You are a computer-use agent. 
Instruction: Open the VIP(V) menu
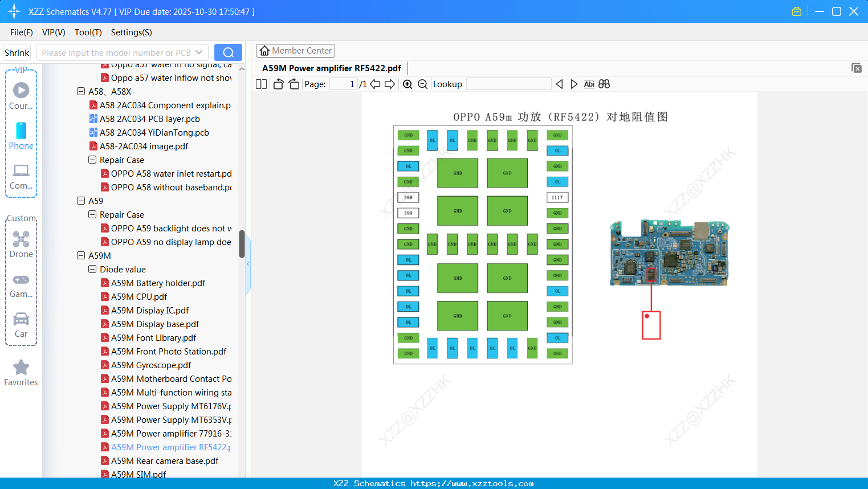pos(54,32)
